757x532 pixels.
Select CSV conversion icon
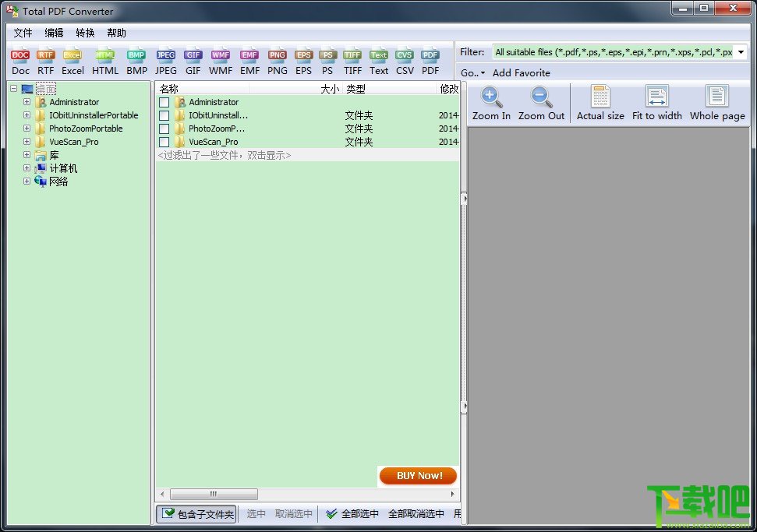(x=404, y=62)
